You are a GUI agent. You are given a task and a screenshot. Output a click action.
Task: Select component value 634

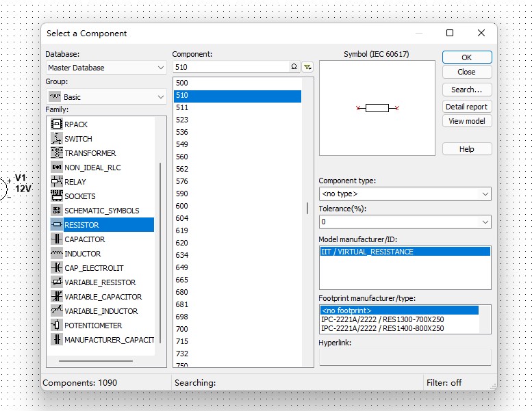point(237,255)
